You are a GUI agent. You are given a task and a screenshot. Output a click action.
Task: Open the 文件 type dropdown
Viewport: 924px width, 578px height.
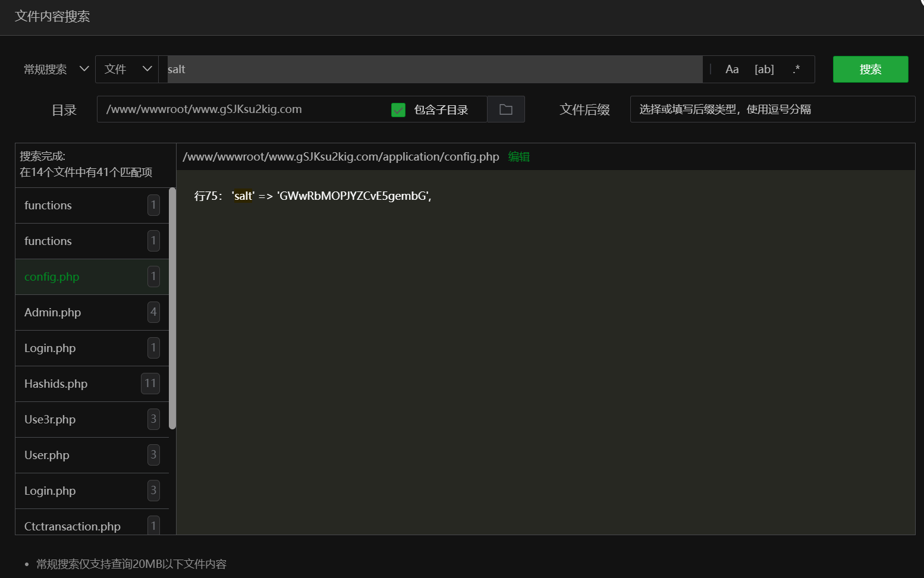tap(127, 70)
